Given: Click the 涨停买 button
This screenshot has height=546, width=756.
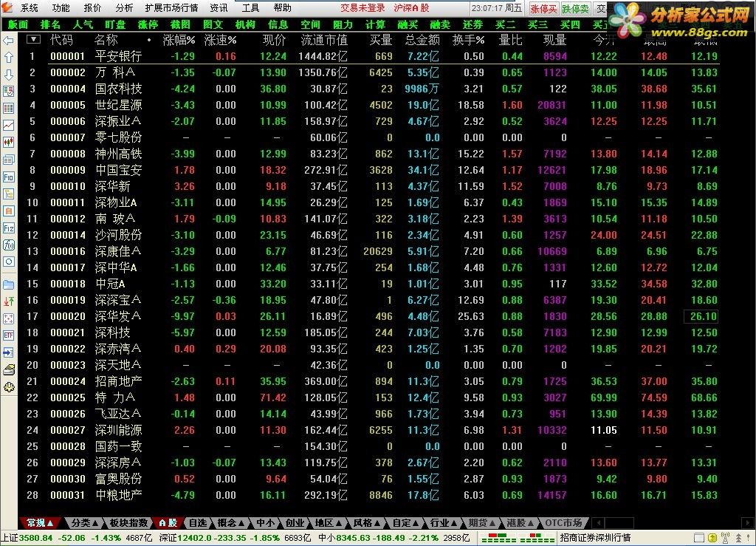Looking at the screenshot, I should tap(543, 9).
